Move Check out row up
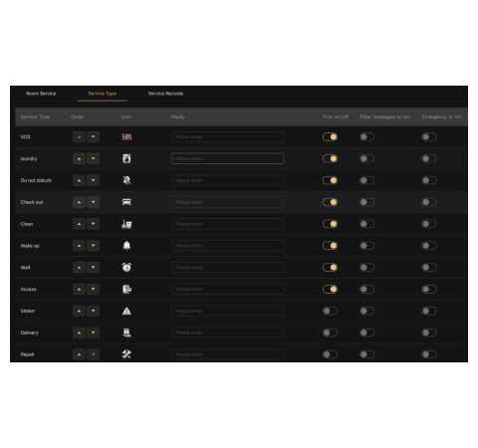 coord(79,202)
